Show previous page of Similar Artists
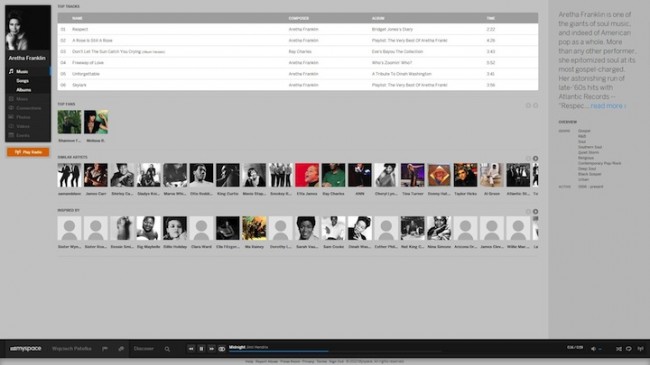 [x=528, y=158]
